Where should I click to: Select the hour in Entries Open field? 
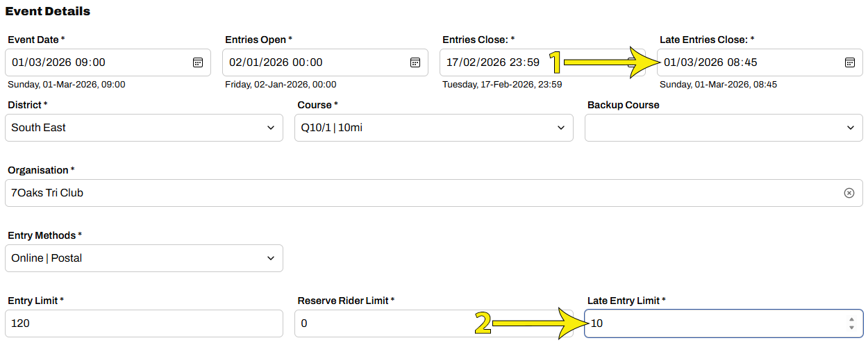click(x=299, y=62)
